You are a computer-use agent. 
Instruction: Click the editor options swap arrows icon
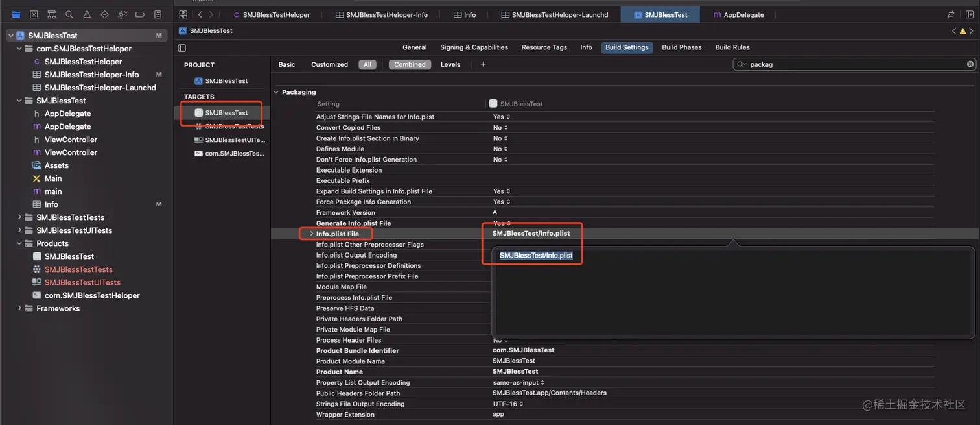(951, 14)
